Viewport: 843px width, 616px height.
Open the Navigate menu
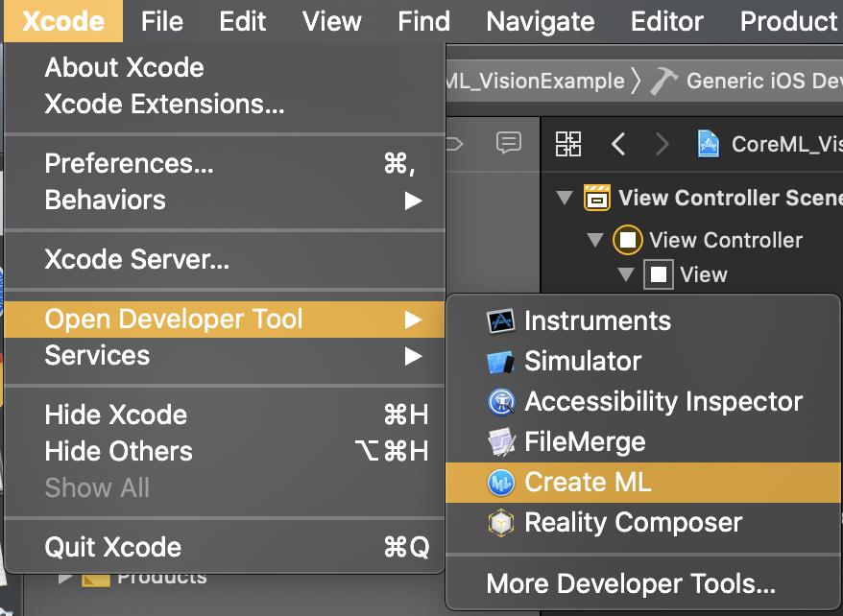pos(541,21)
